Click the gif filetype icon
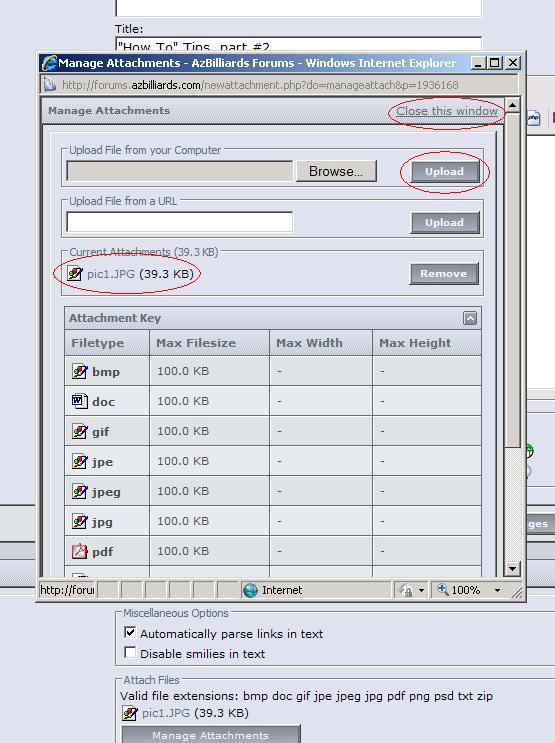Screen dimensions: 555x743 pyautogui.click(x=80, y=431)
